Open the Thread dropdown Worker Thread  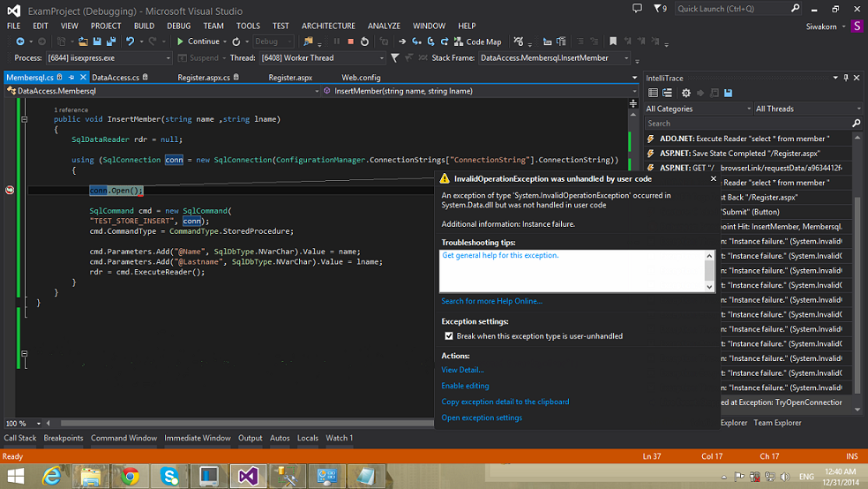coord(322,57)
